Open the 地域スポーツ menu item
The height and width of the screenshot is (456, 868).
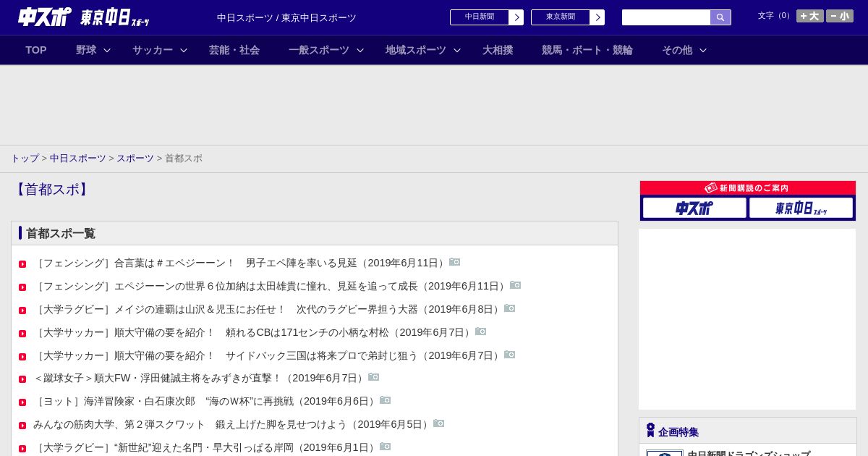tap(416, 50)
